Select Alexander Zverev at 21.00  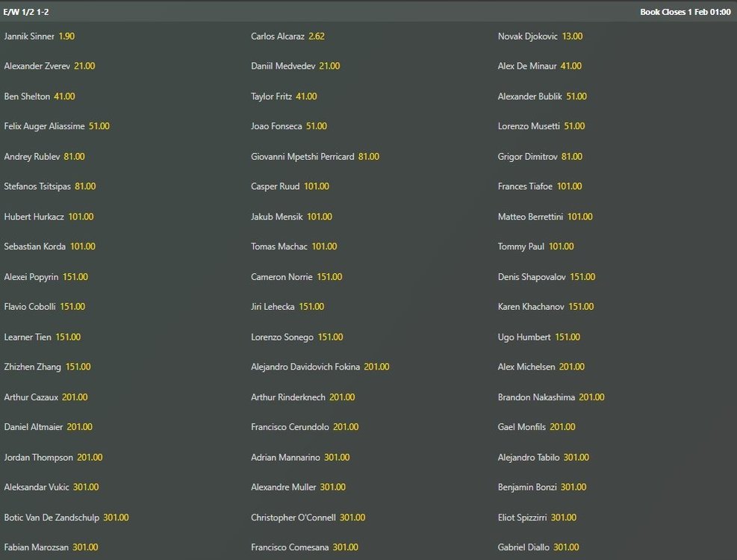(84, 66)
